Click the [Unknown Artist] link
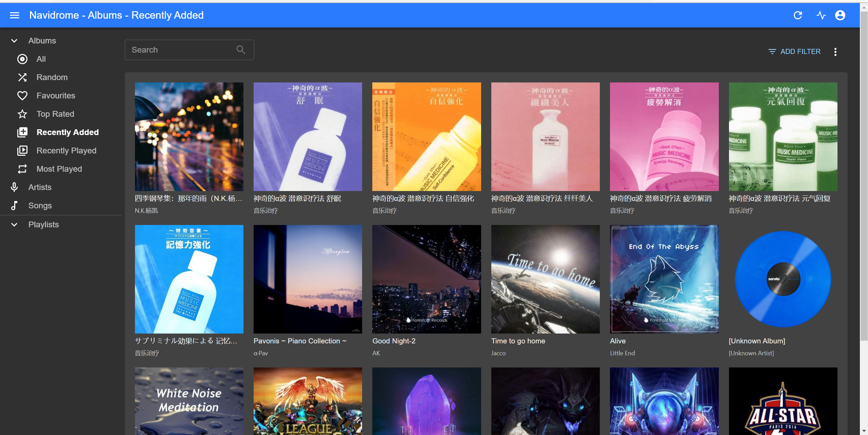868x435 pixels. pyautogui.click(x=751, y=353)
